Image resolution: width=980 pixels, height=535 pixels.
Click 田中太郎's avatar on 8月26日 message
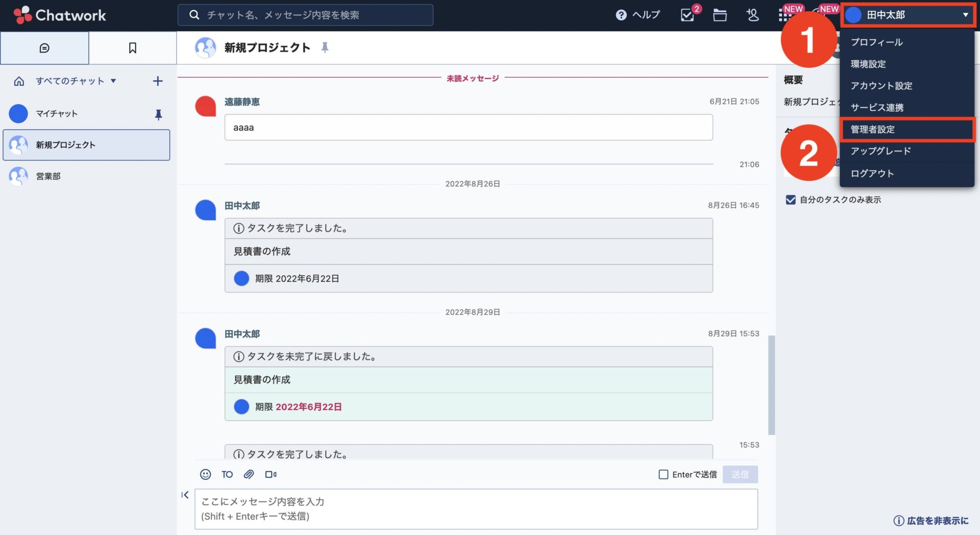205,210
